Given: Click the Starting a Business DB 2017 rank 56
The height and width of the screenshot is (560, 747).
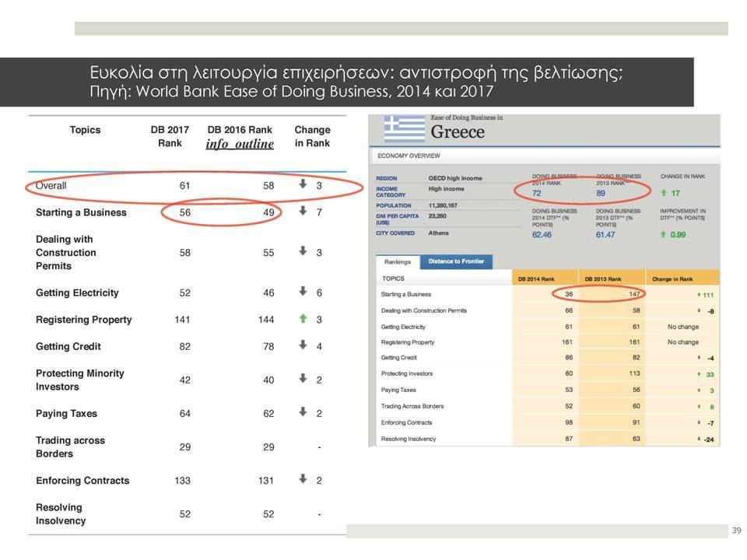Looking at the screenshot, I should [x=185, y=212].
